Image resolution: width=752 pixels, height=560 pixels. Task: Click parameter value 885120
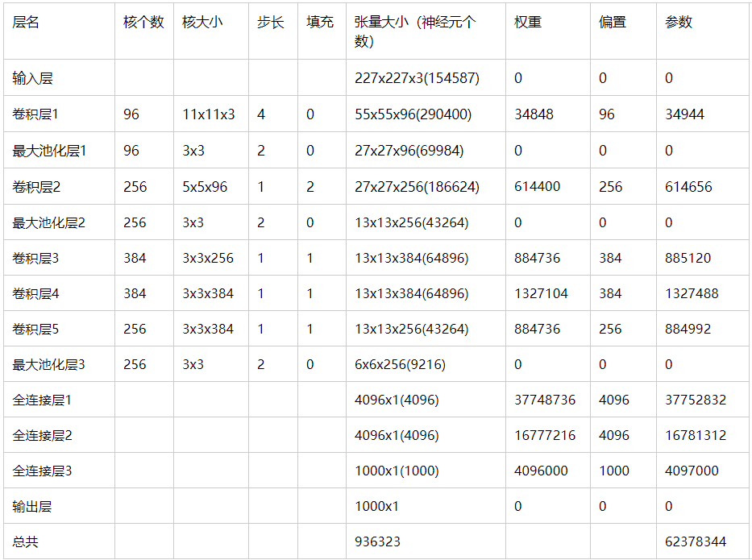pyautogui.click(x=688, y=258)
